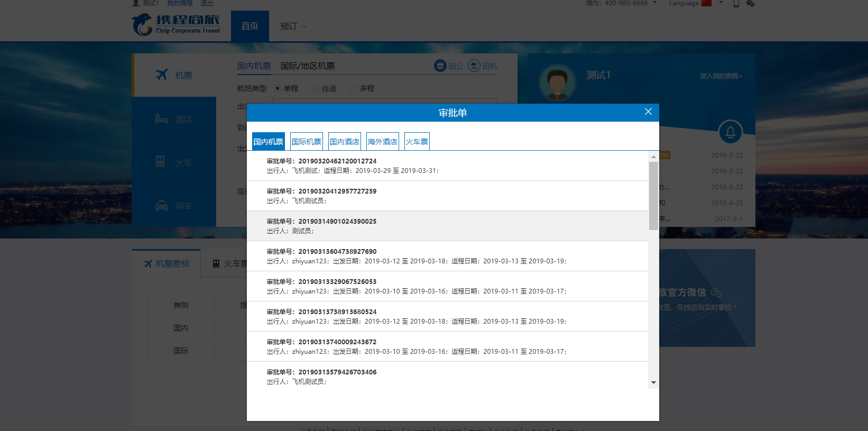Click the scroll down arrow in approval list

(x=653, y=382)
